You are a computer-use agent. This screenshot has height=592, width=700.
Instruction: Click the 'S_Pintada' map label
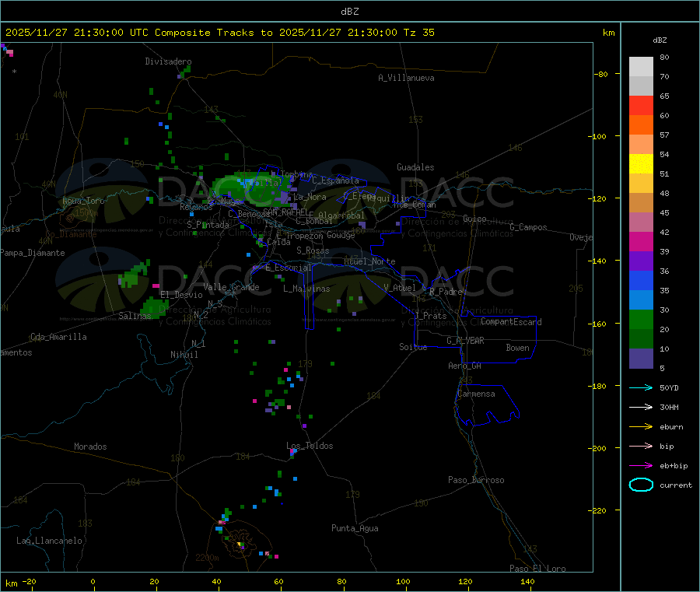[208, 225]
